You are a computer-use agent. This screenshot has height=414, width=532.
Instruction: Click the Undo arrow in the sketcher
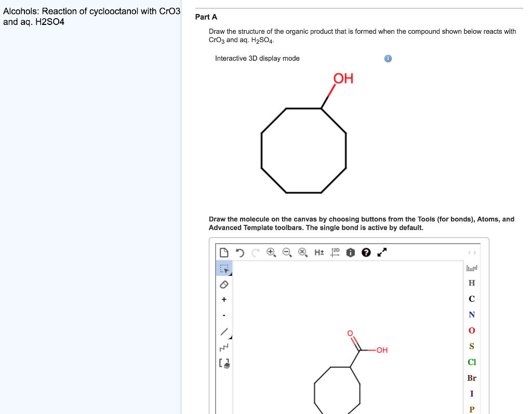240,252
